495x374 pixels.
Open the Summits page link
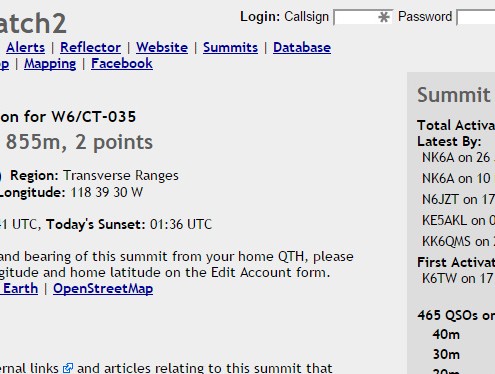230,47
